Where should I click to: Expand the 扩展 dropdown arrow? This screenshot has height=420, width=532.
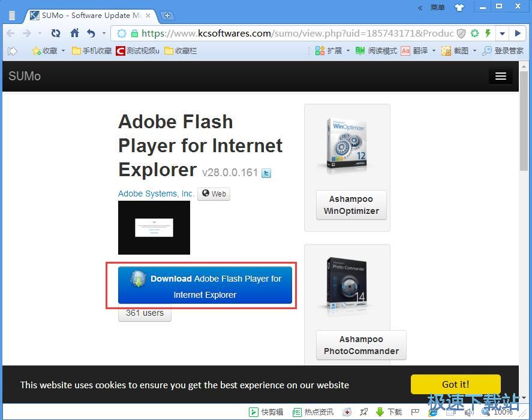pos(348,51)
